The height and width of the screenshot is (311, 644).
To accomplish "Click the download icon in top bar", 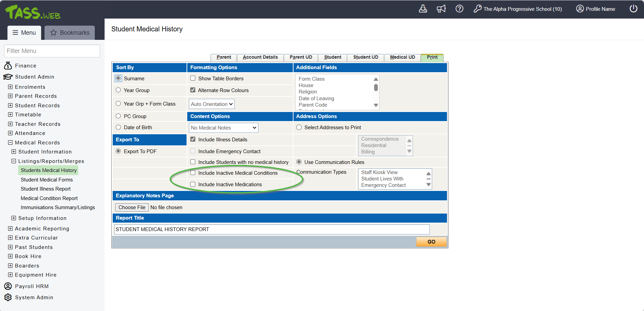I will pos(423,9).
